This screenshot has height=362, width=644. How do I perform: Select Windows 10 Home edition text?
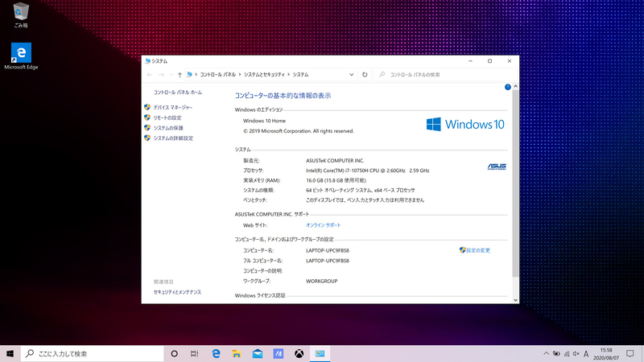click(264, 121)
